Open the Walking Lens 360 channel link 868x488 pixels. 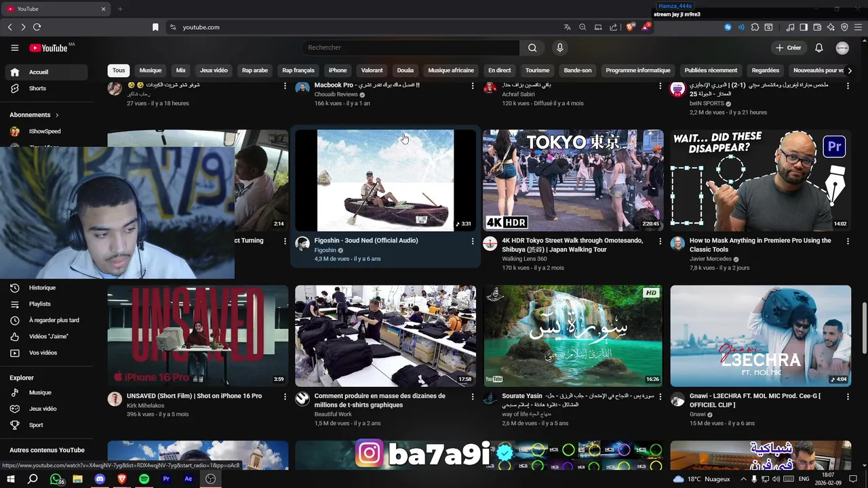(x=524, y=259)
